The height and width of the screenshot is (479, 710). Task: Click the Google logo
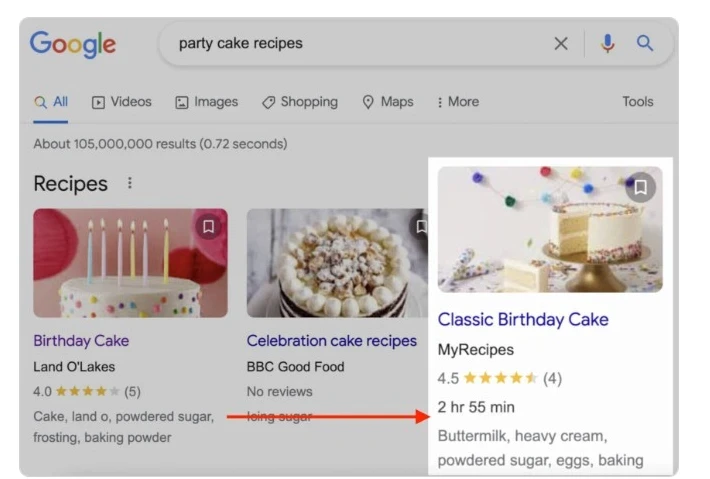pos(73,44)
